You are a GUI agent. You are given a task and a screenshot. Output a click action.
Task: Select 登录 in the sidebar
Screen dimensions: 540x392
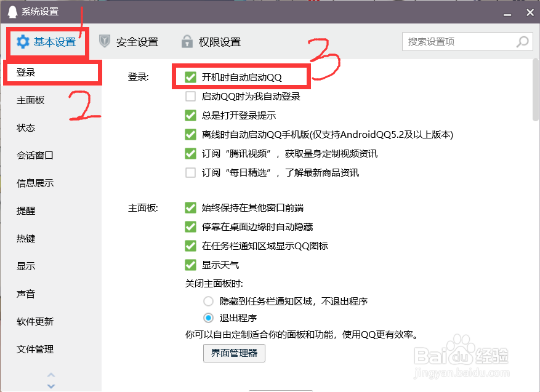51,72
